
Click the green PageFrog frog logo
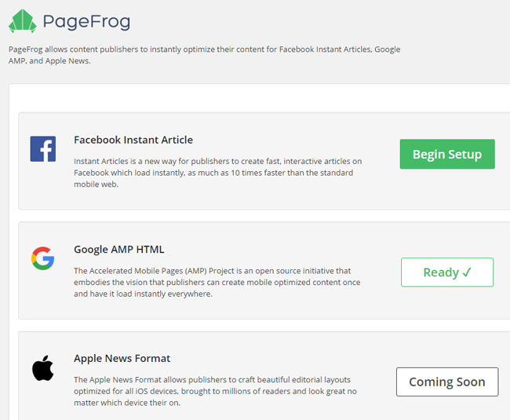tap(23, 21)
